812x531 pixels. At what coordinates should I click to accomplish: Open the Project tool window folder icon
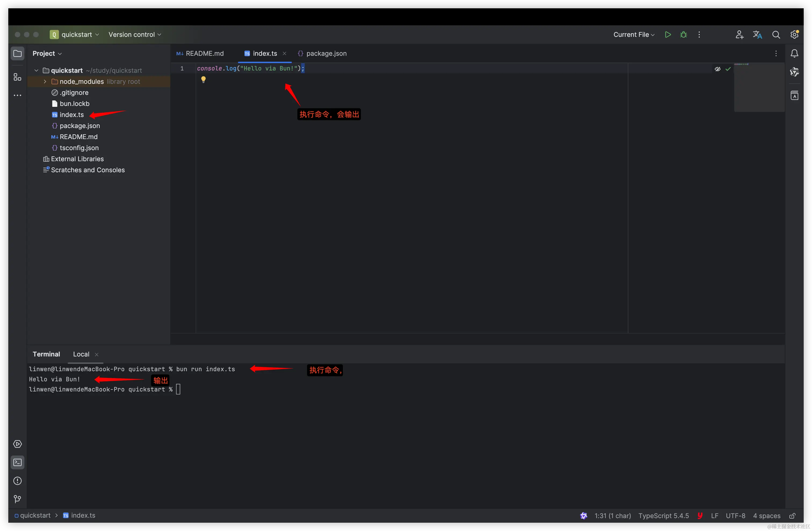point(17,53)
